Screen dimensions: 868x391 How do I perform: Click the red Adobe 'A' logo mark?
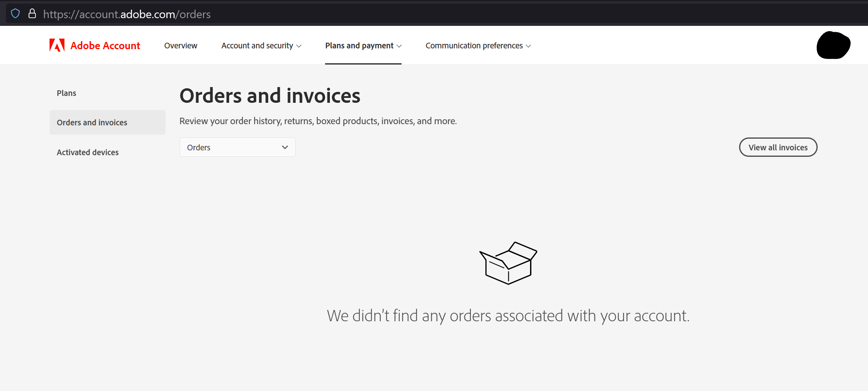(56, 45)
